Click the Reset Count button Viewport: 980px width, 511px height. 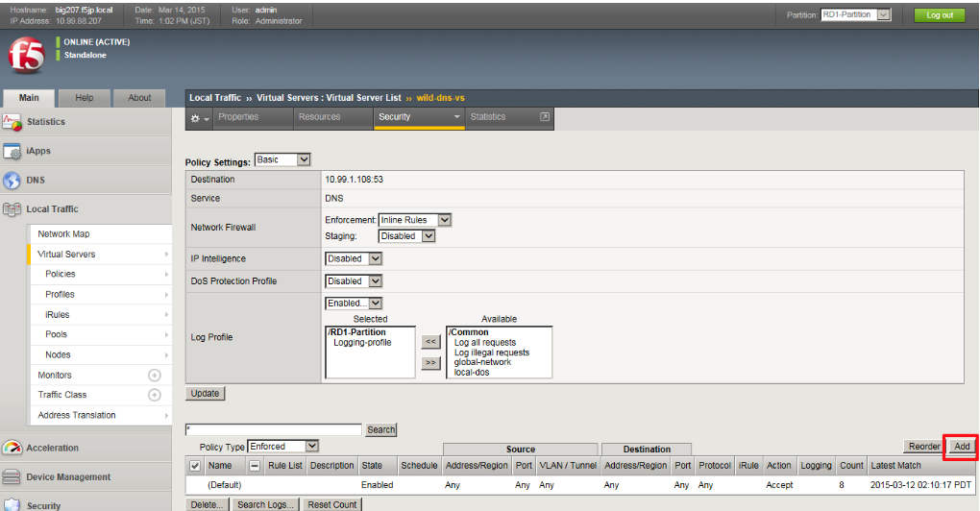point(331,504)
